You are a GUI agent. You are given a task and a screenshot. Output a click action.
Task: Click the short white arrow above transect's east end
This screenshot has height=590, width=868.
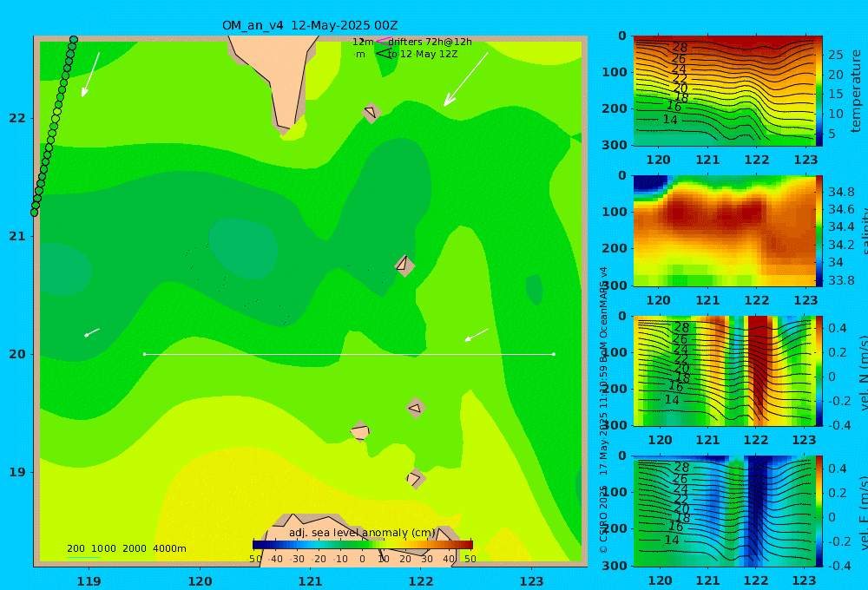(x=476, y=335)
